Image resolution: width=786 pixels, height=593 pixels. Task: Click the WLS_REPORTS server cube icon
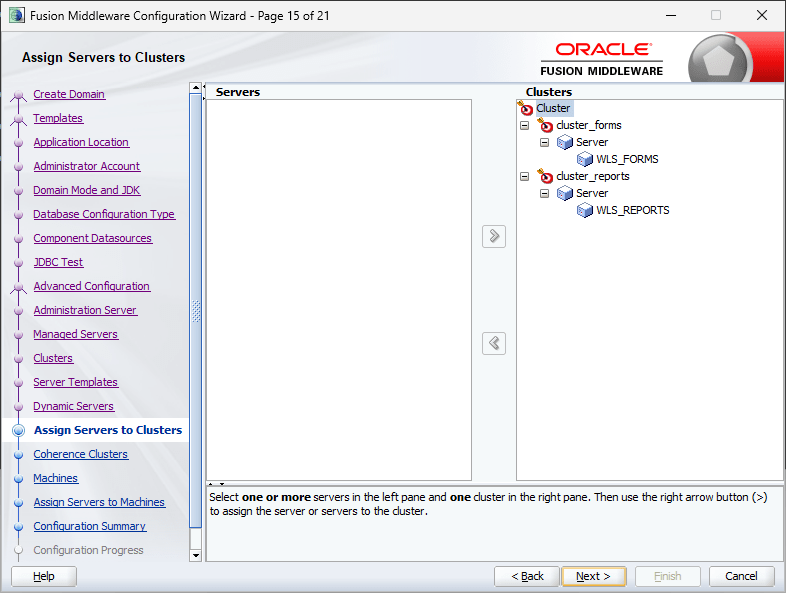click(x=585, y=211)
